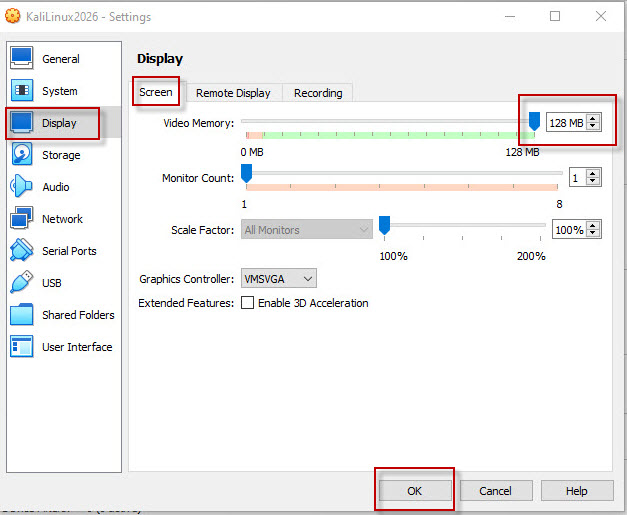Select the USB plug icon
This screenshot has width=627, height=515.
pyautogui.click(x=21, y=282)
